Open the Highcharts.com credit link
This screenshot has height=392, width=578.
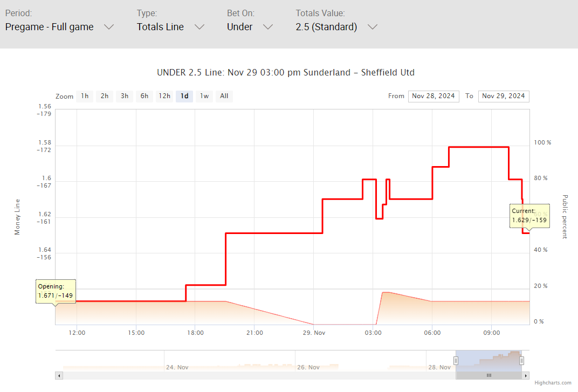[553, 383]
